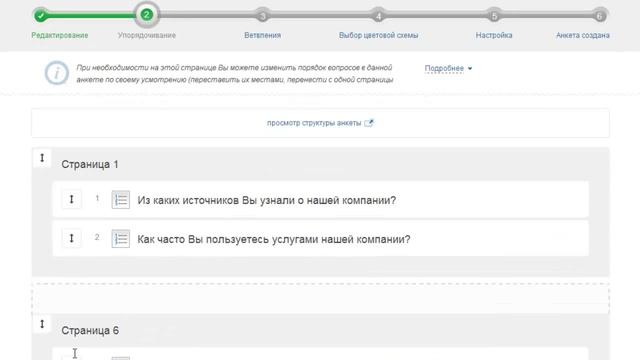The width and height of the screenshot is (640, 360).
Task: Click the dashed drop zone between pages
Action: 320,298
